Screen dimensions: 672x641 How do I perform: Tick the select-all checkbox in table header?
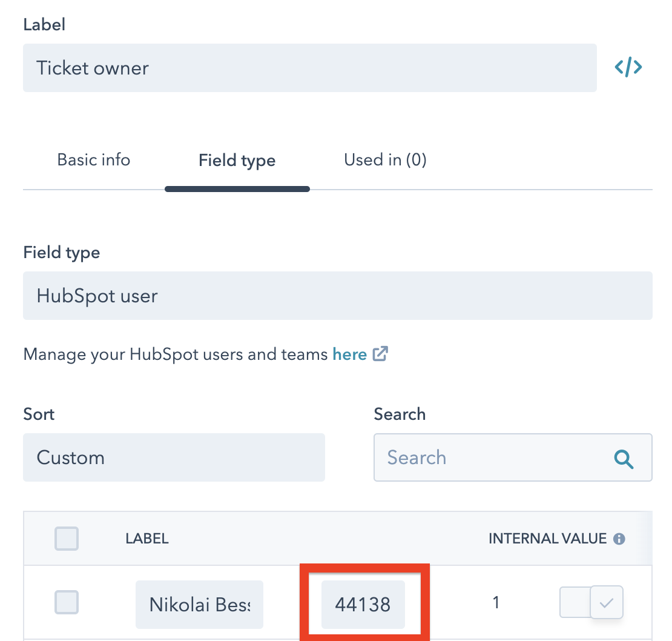(67, 539)
